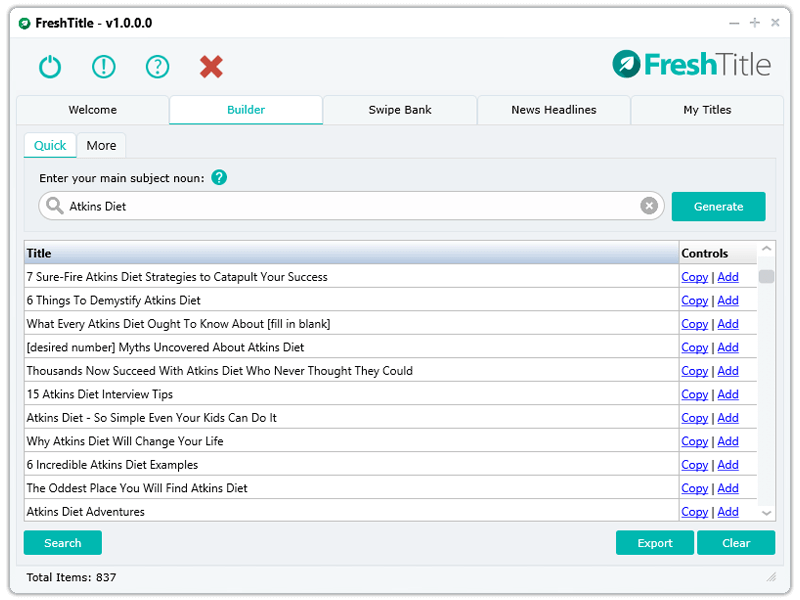
Task: Add the '6 Incredible Atkins Diet Examples' title
Action: [728, 465]
